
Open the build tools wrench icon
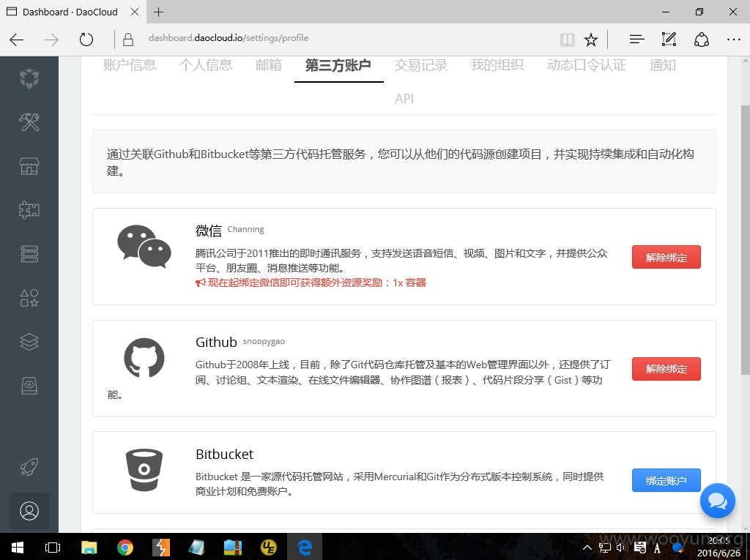coord(29,122)
